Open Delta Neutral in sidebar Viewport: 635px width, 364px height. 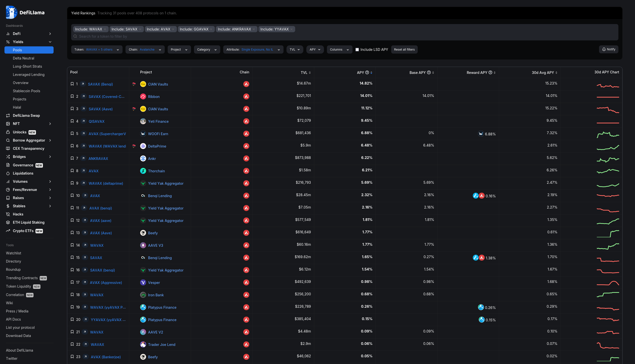[24, 58]
